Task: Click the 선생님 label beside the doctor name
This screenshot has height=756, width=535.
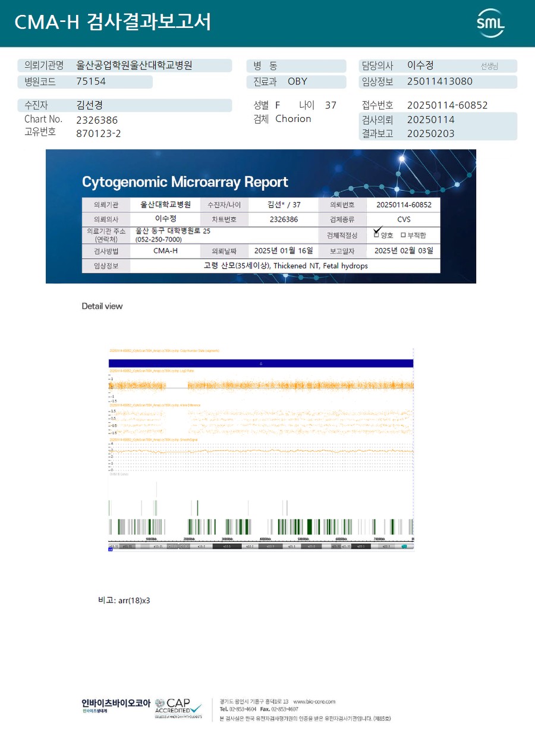Action: pos(489,66)
